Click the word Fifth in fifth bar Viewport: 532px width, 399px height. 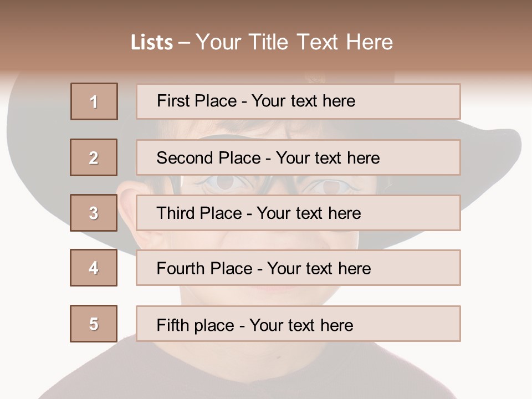[172, 325]
